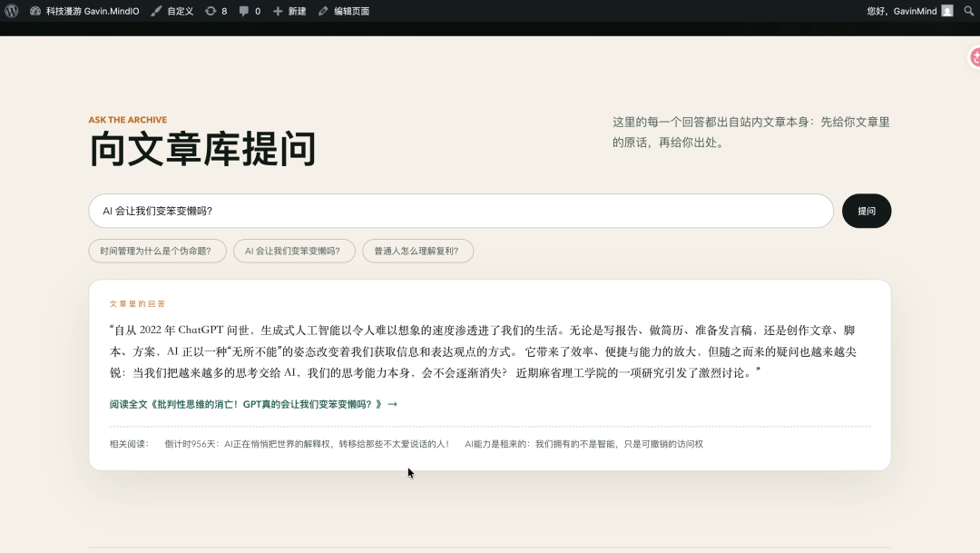Click the GavinMind avatar thumbnail
The height and width of the screenshot is (553, 980).
[947, 11]
